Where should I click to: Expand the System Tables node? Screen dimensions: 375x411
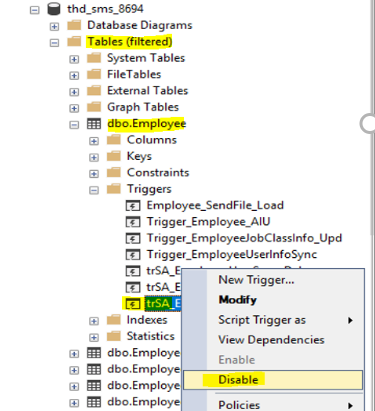(74, 59)
